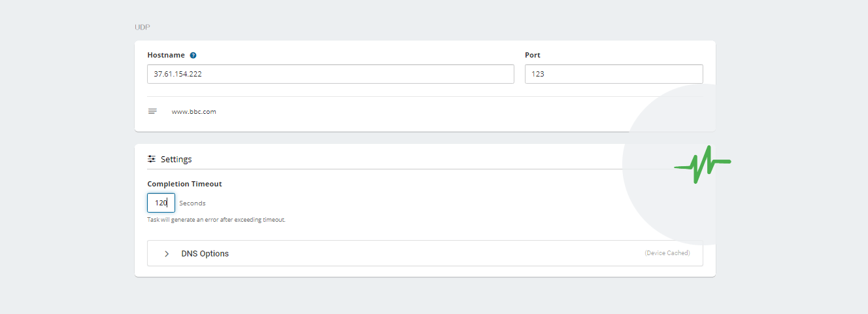Open the DNS Options section title
The width and height of the screenshot is (868, 314).
tap(205, 254)
